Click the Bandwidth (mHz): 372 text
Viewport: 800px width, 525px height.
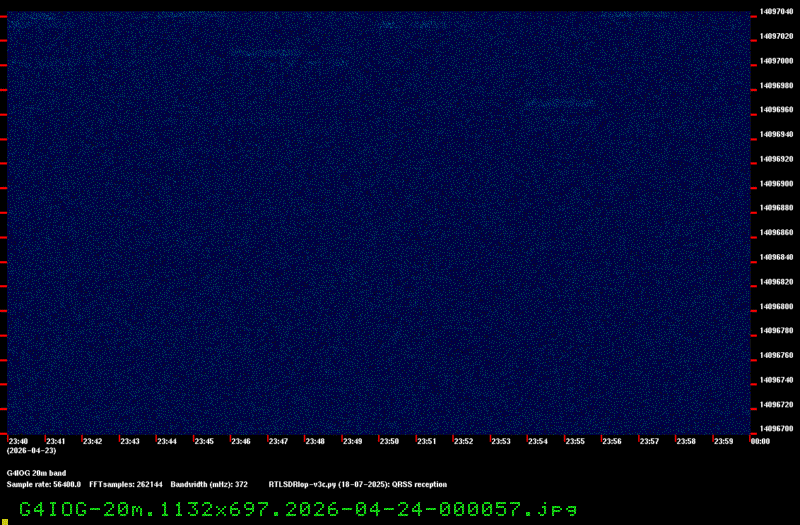[x=209, y=484]
